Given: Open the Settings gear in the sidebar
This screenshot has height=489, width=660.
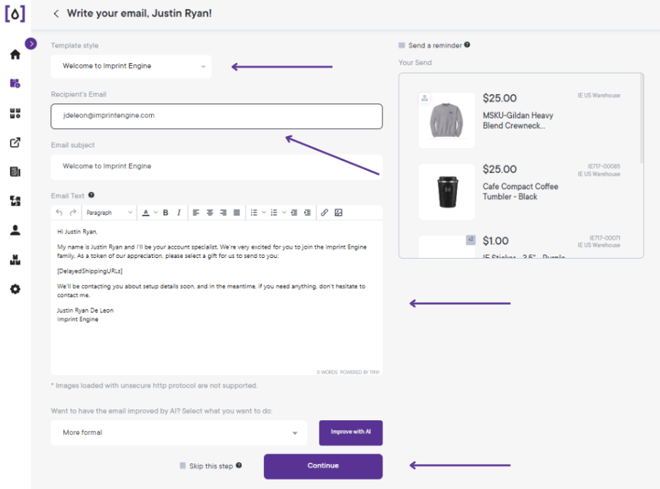Looking at the screenshot, I should tap(15, 289).
